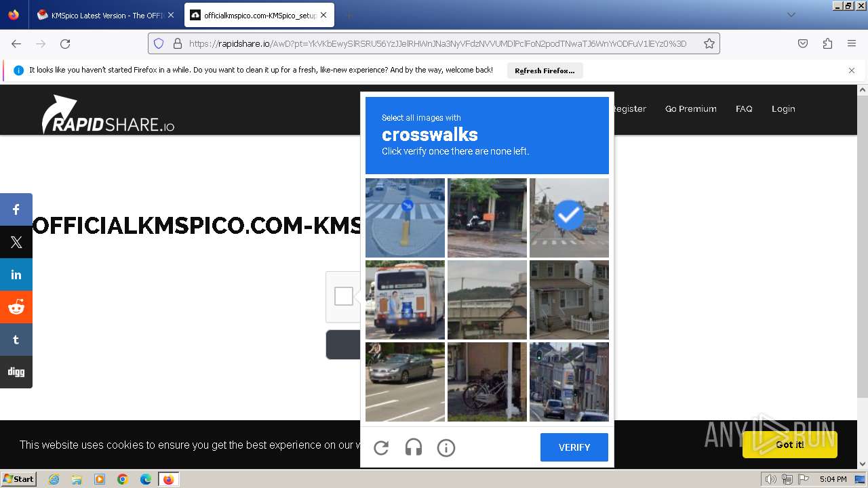
Task: Select the tile with parked motorcycles
Action: [x=487, y=218]
